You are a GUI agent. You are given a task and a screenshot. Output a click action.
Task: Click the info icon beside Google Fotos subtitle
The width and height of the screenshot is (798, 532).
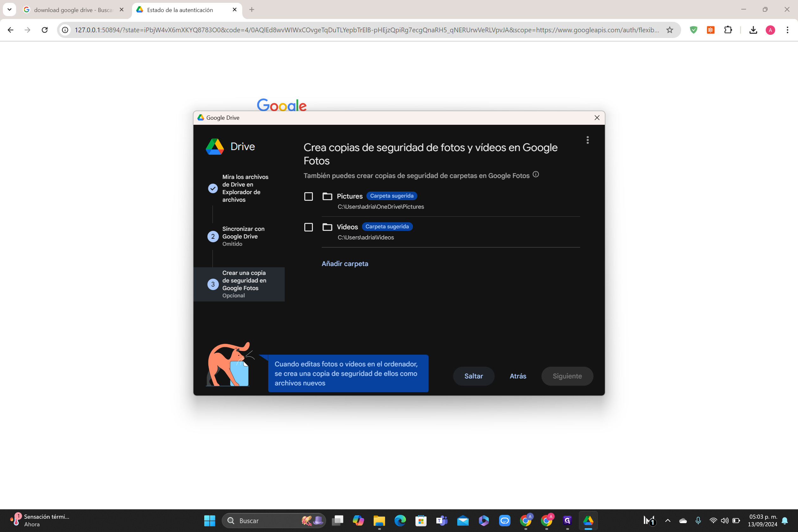536,174
